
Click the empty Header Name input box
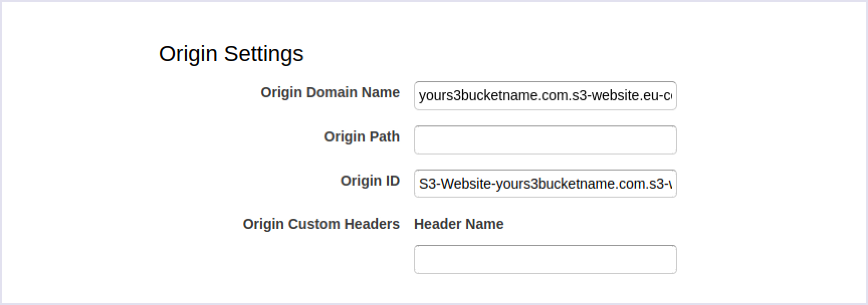click(x=545, y=259)
